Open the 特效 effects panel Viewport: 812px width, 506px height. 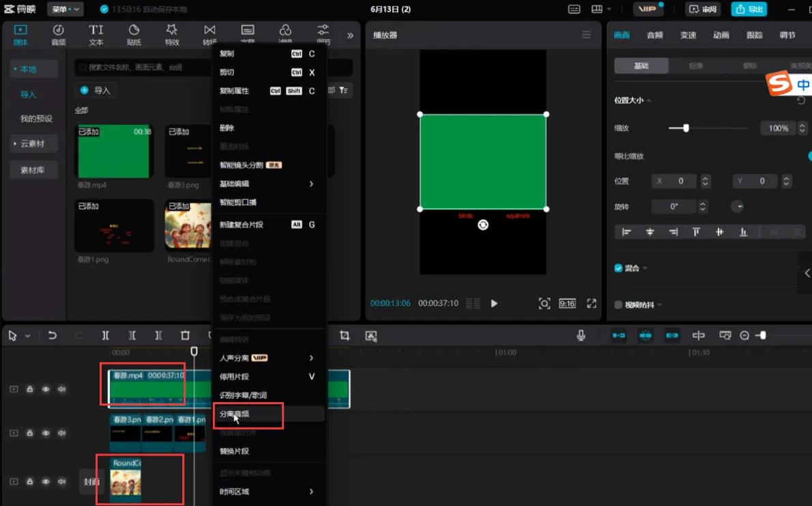(x=171, y=35)
